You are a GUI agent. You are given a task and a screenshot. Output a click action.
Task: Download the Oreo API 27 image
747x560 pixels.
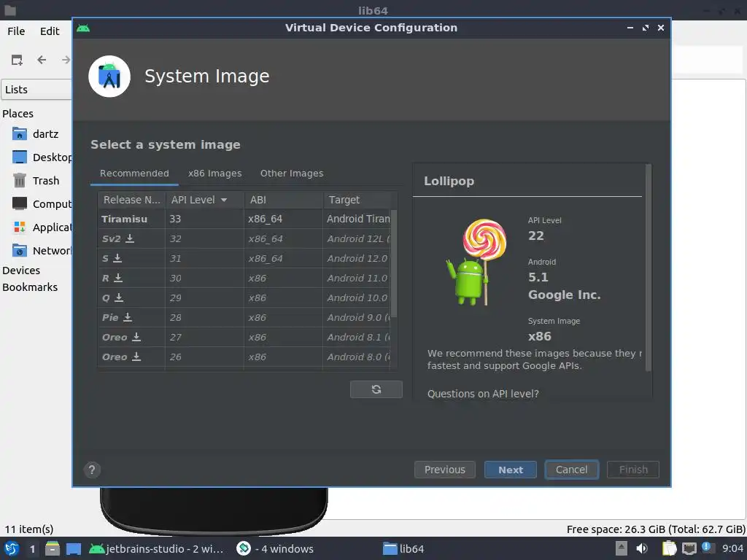[136, 337]
